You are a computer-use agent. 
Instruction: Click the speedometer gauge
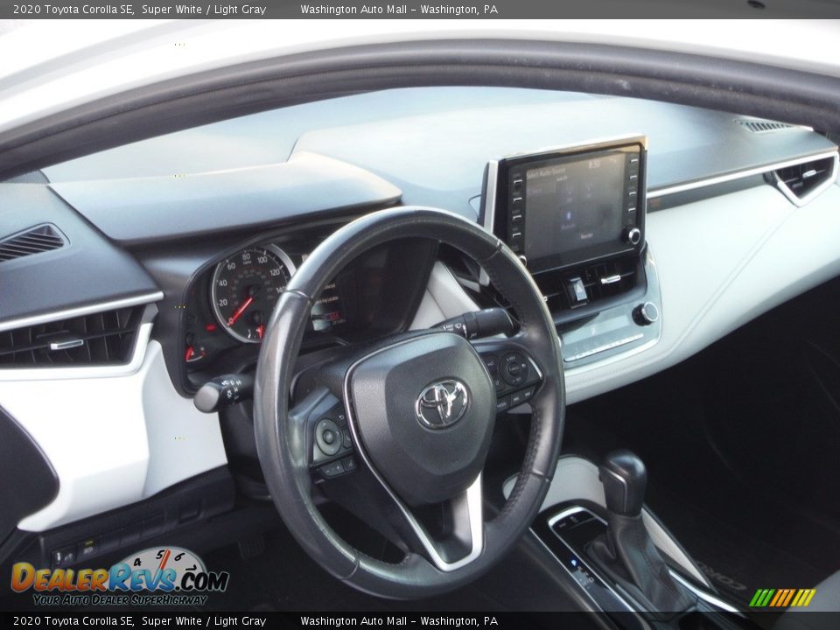(x=251, y=292)
